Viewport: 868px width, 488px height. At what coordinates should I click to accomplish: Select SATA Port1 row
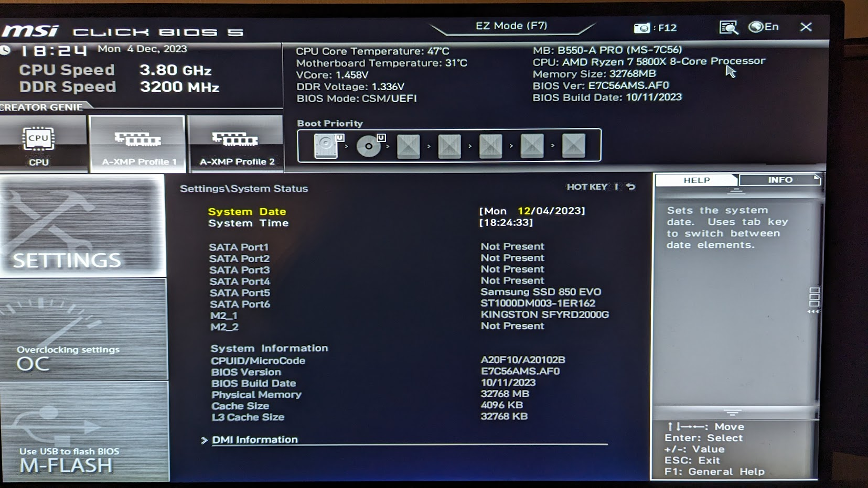click(377, 246)
